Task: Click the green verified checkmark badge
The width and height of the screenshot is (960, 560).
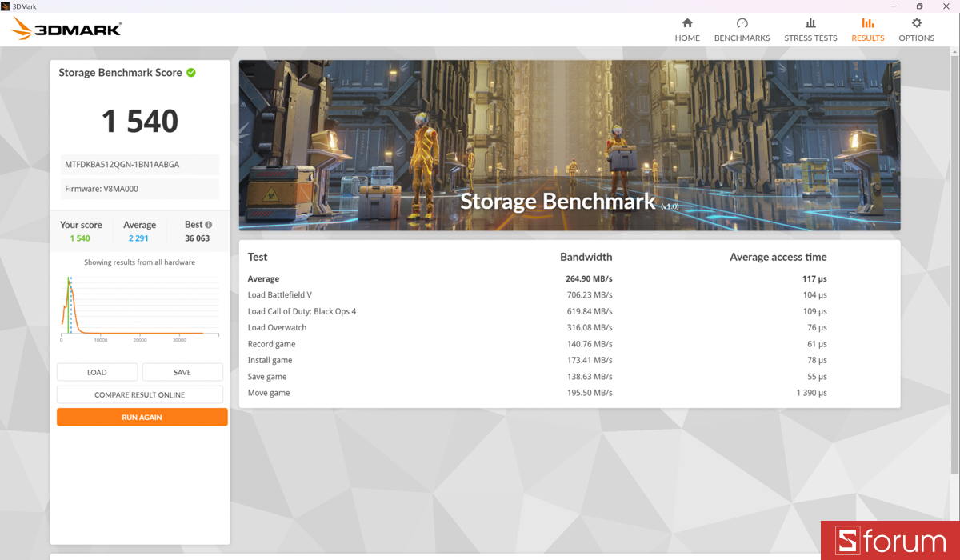Action: tap(190, 72)
